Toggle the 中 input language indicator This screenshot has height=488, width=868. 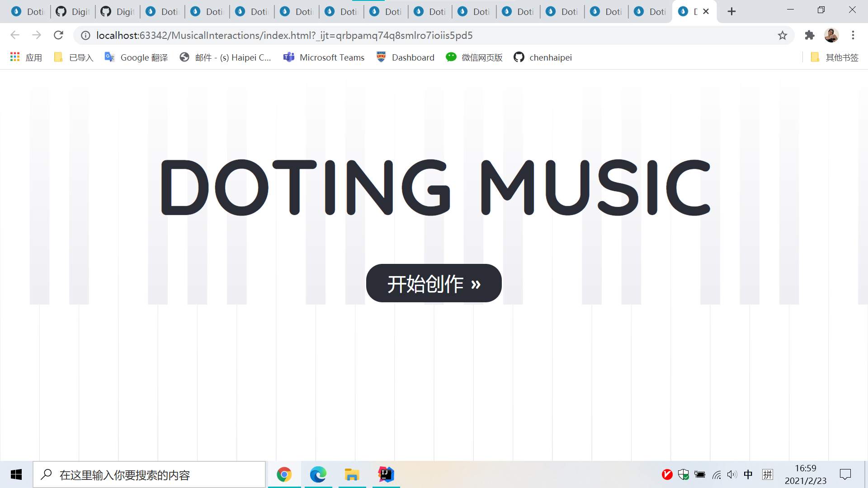coord(748,474)
